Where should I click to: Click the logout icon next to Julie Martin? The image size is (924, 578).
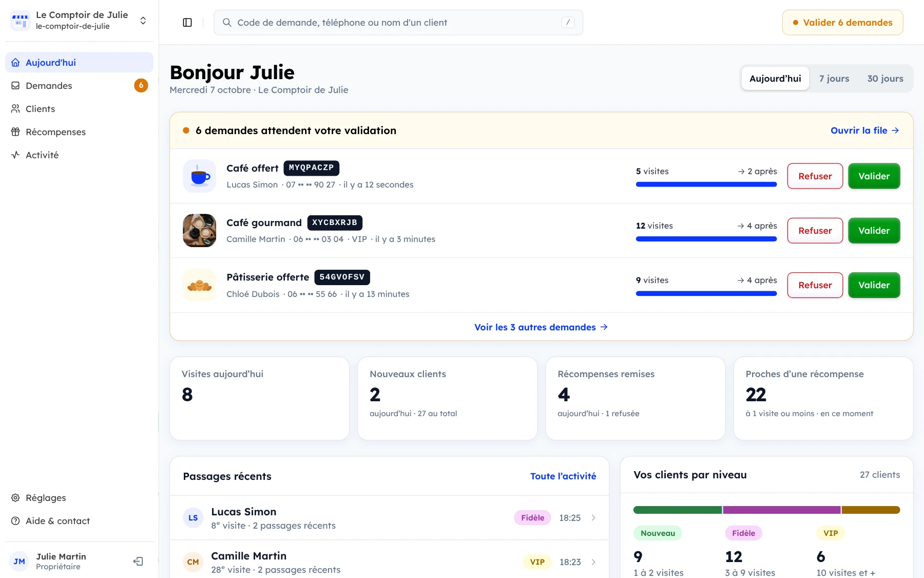coord(138,561)
